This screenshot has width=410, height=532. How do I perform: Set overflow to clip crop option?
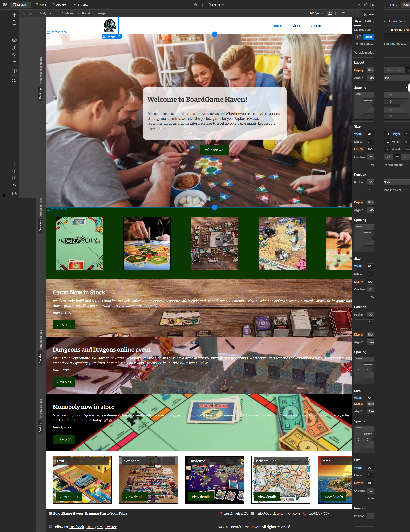(x=397, y=157)
